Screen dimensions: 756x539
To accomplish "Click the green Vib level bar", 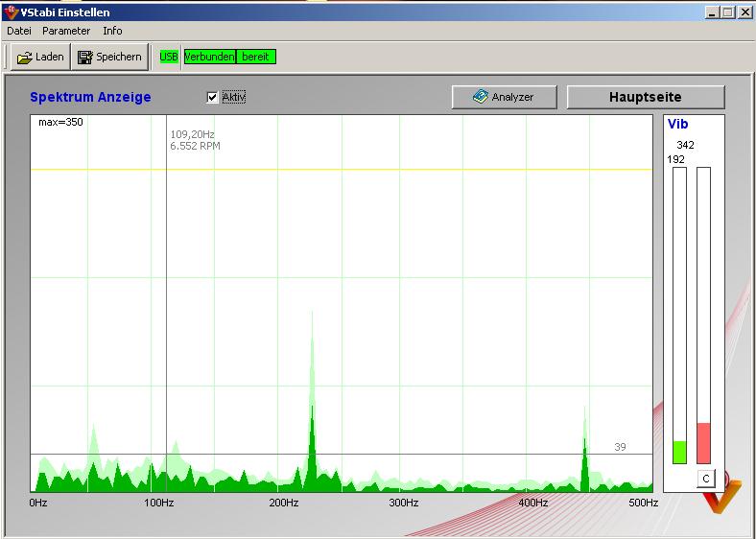I will pos(679,453).
